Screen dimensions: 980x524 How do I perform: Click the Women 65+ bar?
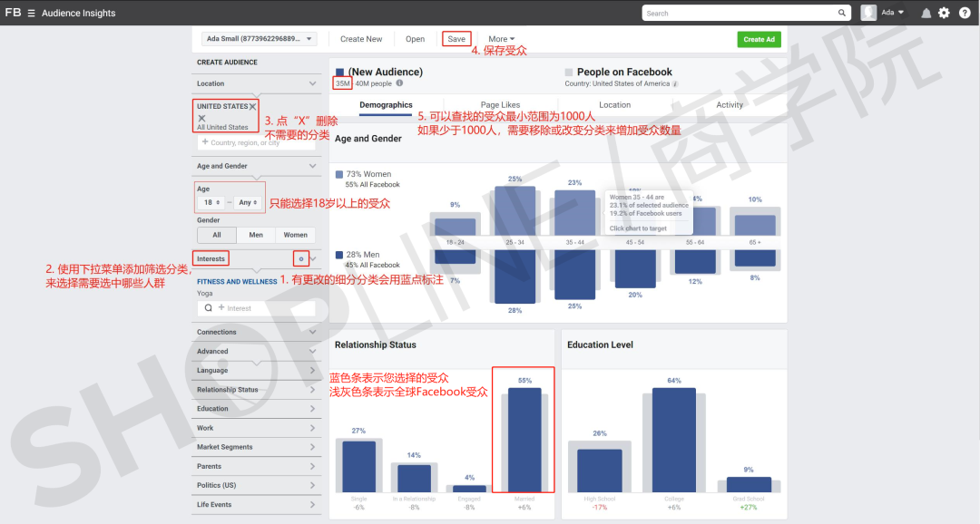click(755, 225)
